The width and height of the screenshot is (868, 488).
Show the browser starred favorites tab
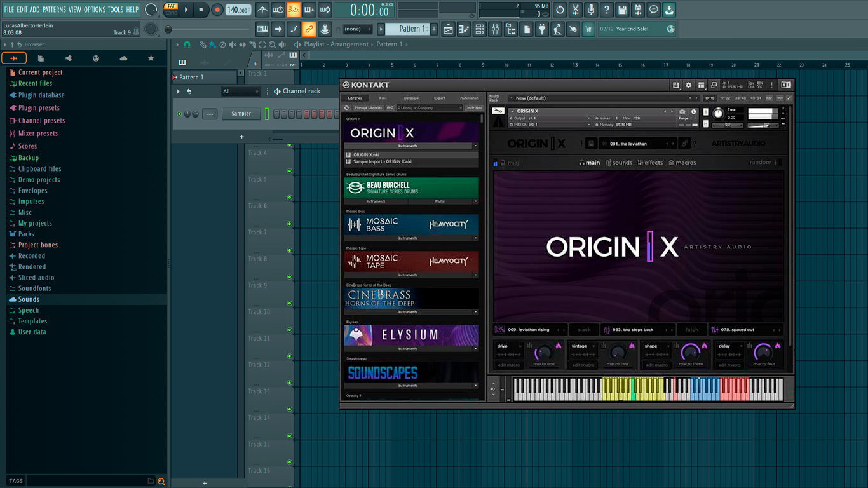151,58
